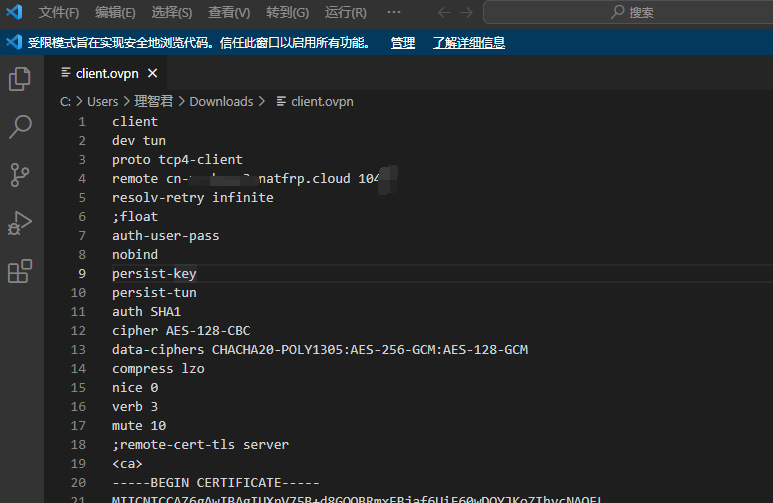Open the 文件(F) menu
The height and width of the screenshot is (503, 773).
(x=59, y=12)
